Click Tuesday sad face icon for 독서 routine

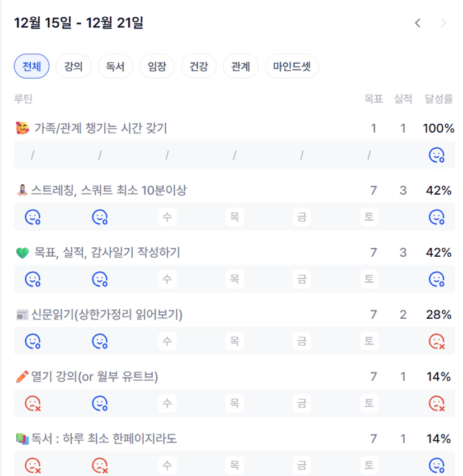[x=100, y=464]
